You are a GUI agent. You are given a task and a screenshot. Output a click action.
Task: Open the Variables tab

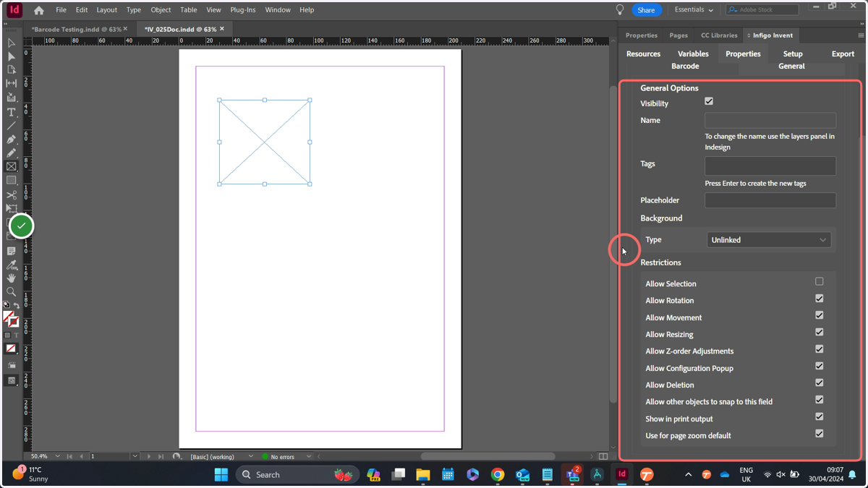(693, 54)
